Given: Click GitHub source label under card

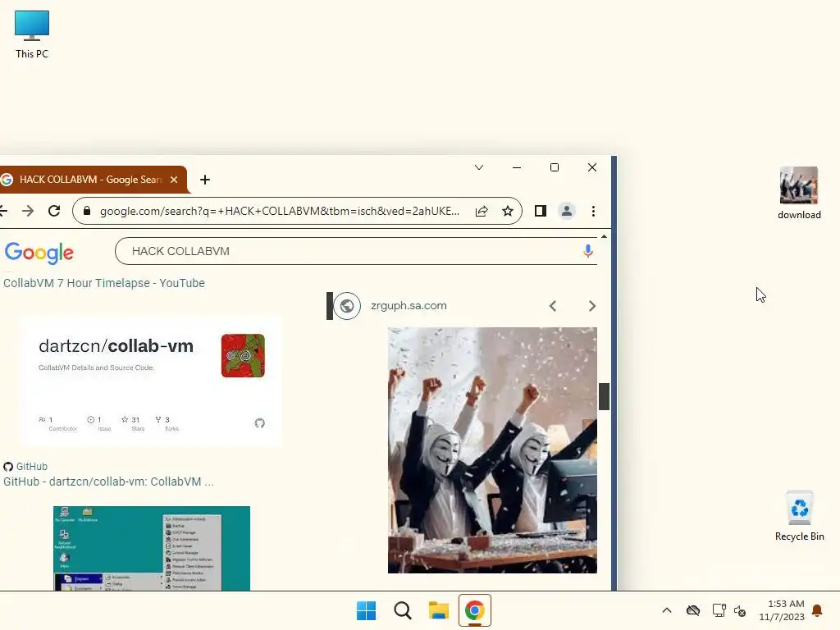Looking at the screenshot, I should click(25, 467).
